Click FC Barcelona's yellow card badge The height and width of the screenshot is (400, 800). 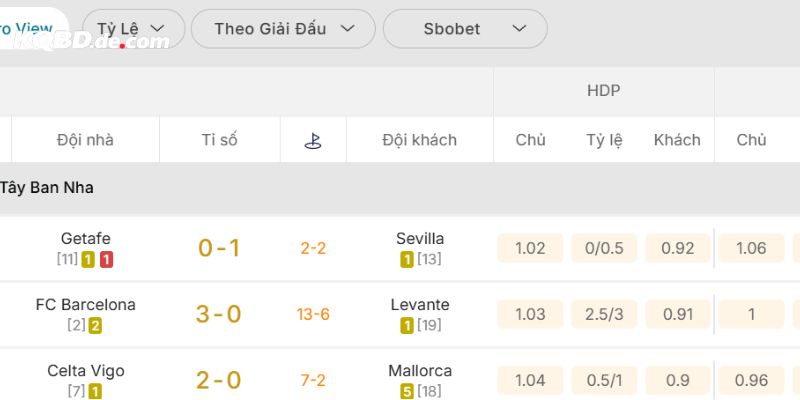96,326
